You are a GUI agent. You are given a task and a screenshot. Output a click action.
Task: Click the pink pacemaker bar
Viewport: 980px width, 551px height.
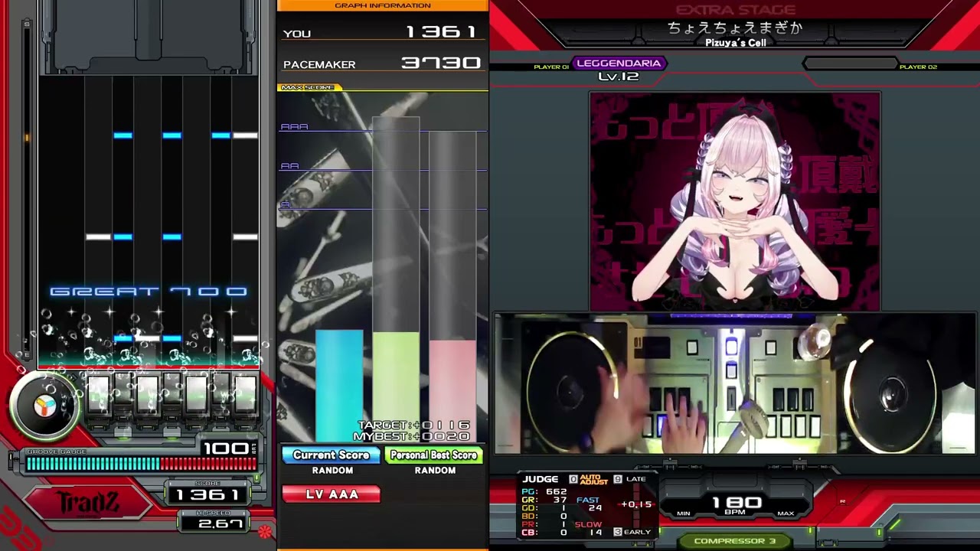(452, 390)
